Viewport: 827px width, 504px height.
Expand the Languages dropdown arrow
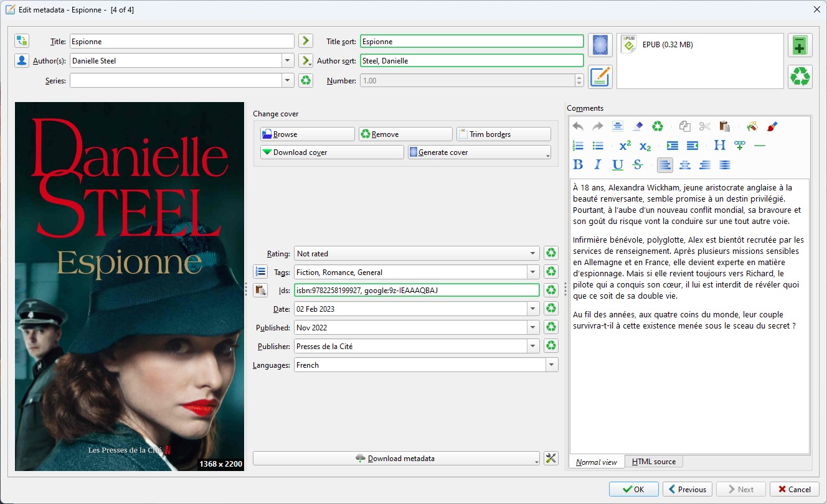coord(551,365)
